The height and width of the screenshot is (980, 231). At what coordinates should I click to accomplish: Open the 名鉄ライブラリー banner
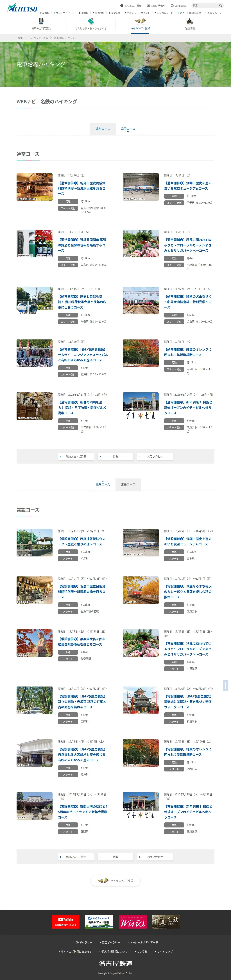(166, 922)
